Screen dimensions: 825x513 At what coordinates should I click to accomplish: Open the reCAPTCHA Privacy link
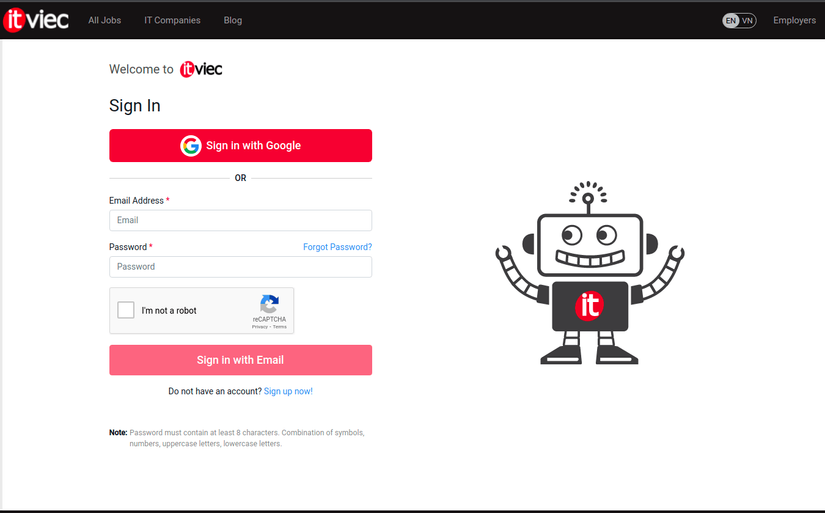(x=259, y=327)
